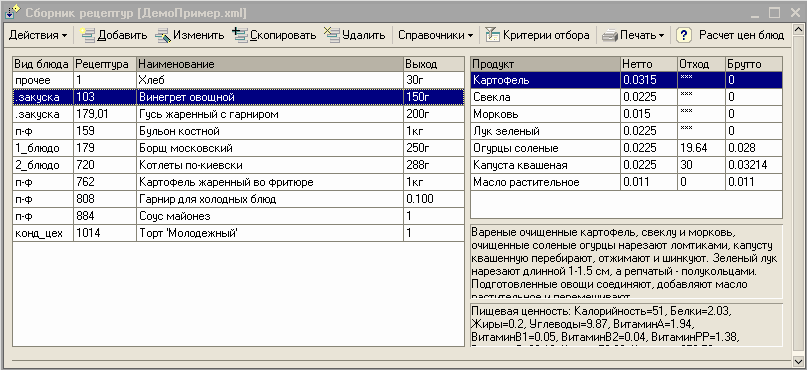Select the Картофель product row
Viewport: 807px width, 370px height.
[626, 80]
